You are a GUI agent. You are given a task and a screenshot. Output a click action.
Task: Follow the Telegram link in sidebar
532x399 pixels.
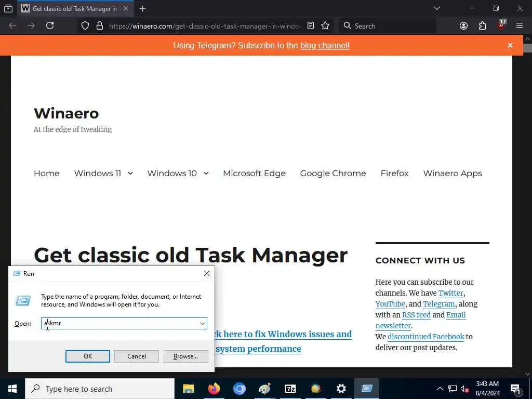point(438,303)
